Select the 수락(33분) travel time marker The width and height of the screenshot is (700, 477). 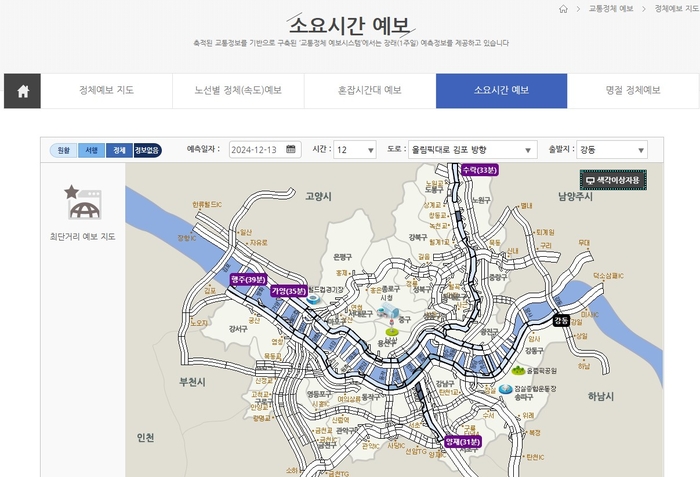[479, 170]
